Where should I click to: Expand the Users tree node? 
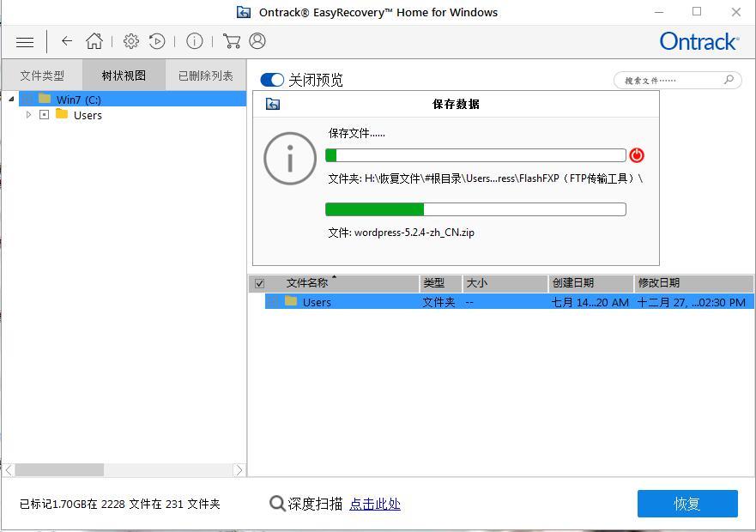tap(28, 115)
